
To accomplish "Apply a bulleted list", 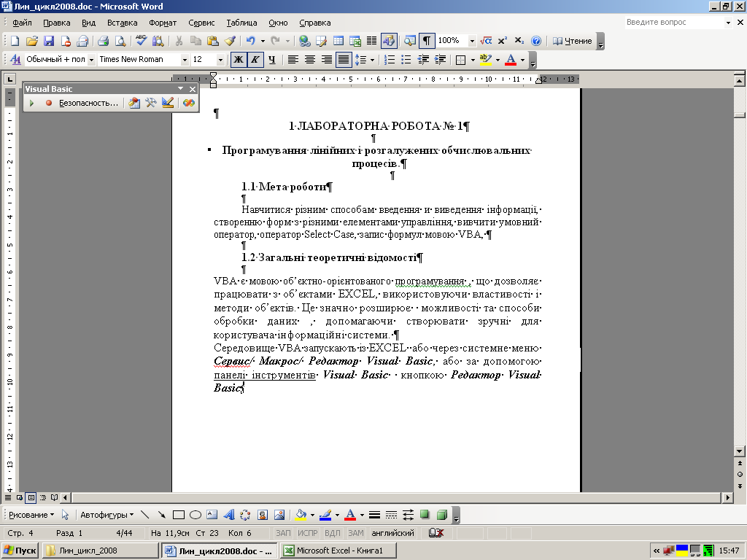I will pyautogui.click(x=406, y=60).
